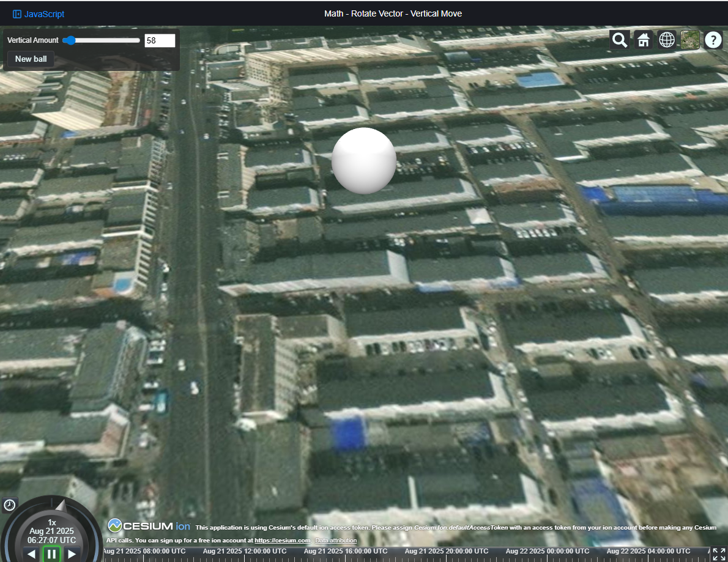The width and height of the screenshot is (728, 562).
Task: Open the cesium.com link
Action: point(282,540)
